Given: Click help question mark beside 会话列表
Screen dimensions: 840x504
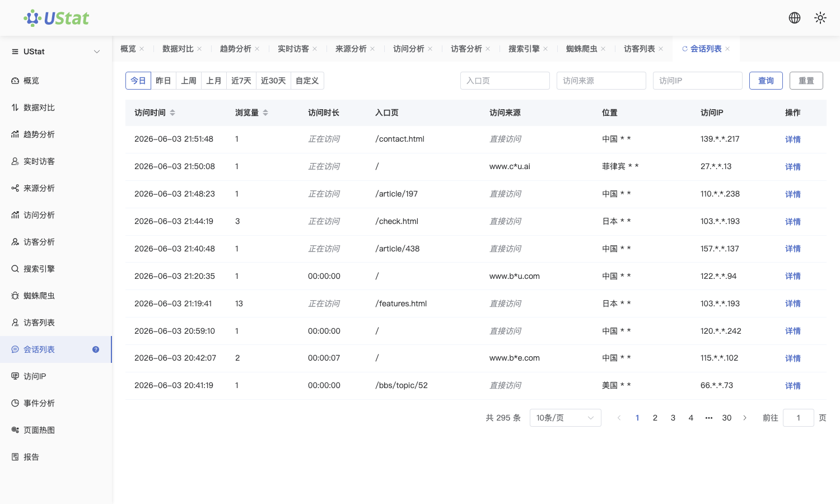Looking at the screenshot, I should pos(96,349).
